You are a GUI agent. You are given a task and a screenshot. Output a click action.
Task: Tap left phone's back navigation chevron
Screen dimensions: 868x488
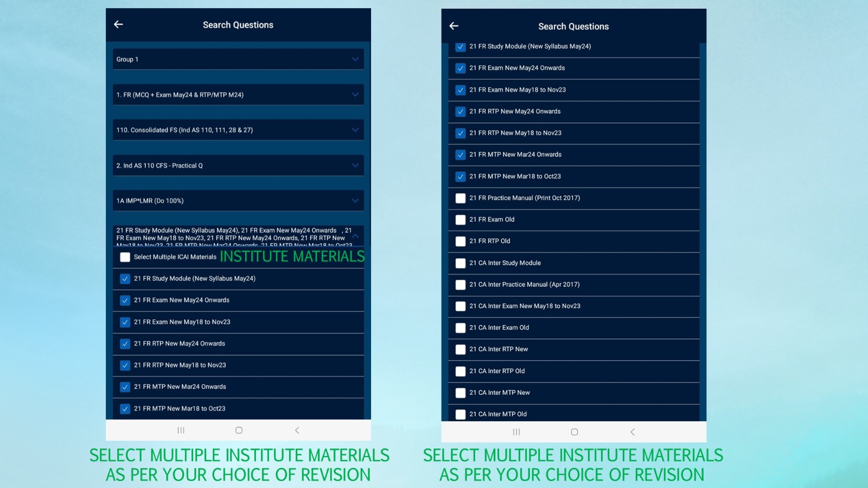pyautogui.click(x=297, y=430)
